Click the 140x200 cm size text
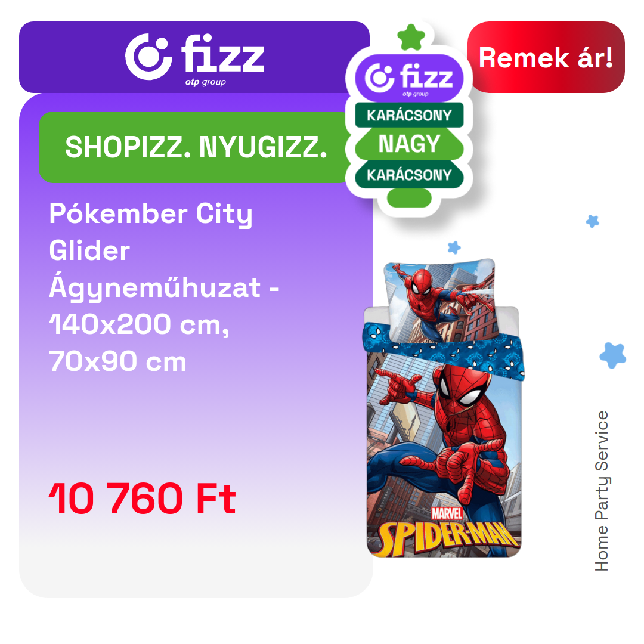Viewport: 644px width, 644px height. click(x=139, y=324)
